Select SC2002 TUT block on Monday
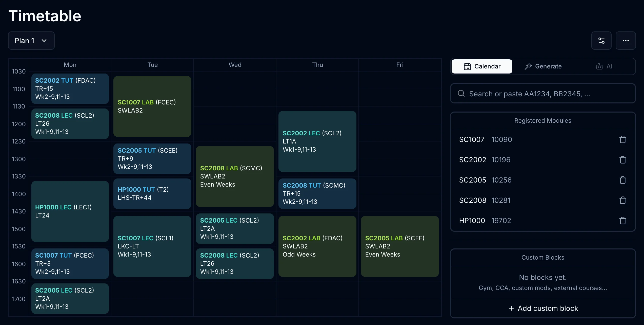Viewport: 644px width, 325px height. coord(70,88)
